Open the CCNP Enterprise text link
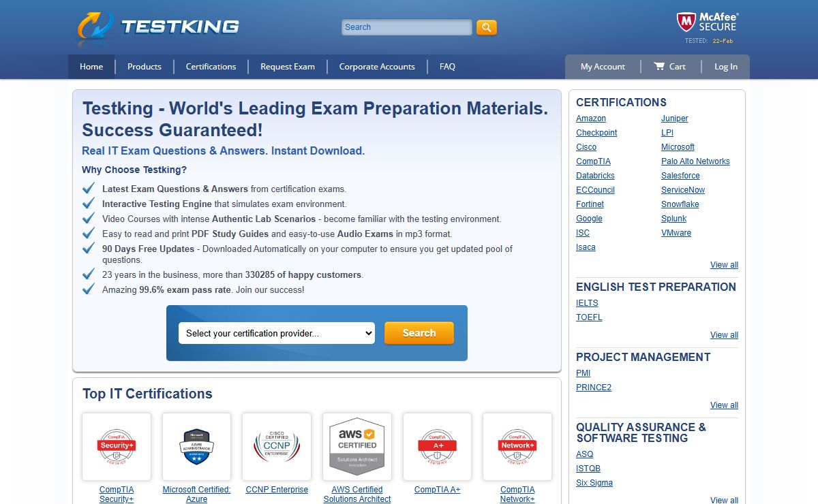 277,490
